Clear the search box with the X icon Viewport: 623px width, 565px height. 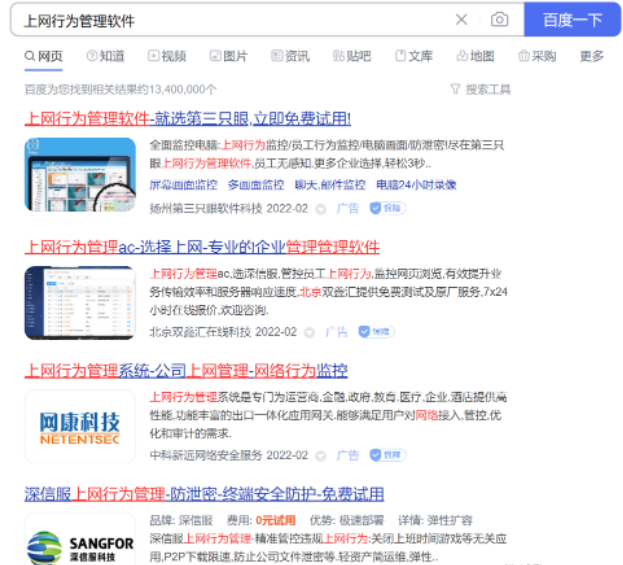(461, 20)
